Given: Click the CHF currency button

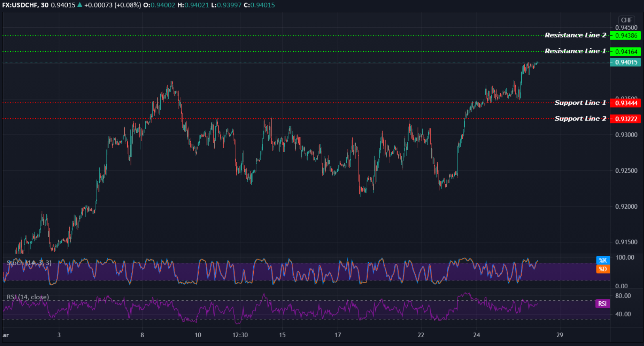Looking at the screenshot, I should coord(627,20).
